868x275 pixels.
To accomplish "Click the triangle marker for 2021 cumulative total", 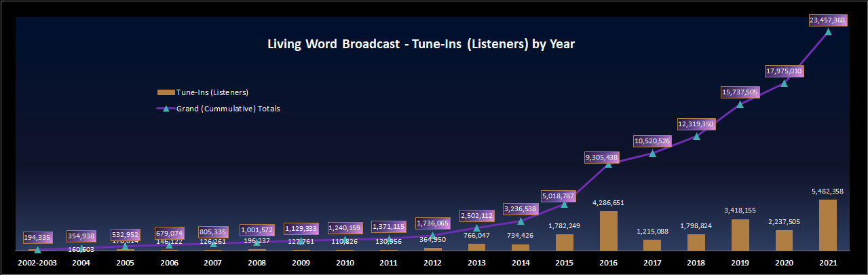I will [x=827, y=31].
